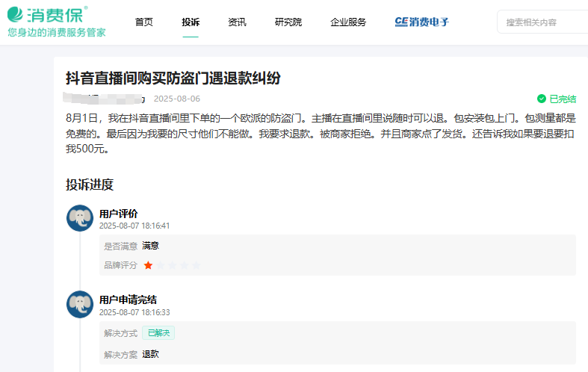Open 研究院 menu item
The image size is (588, 372).
tap(288, 22)
